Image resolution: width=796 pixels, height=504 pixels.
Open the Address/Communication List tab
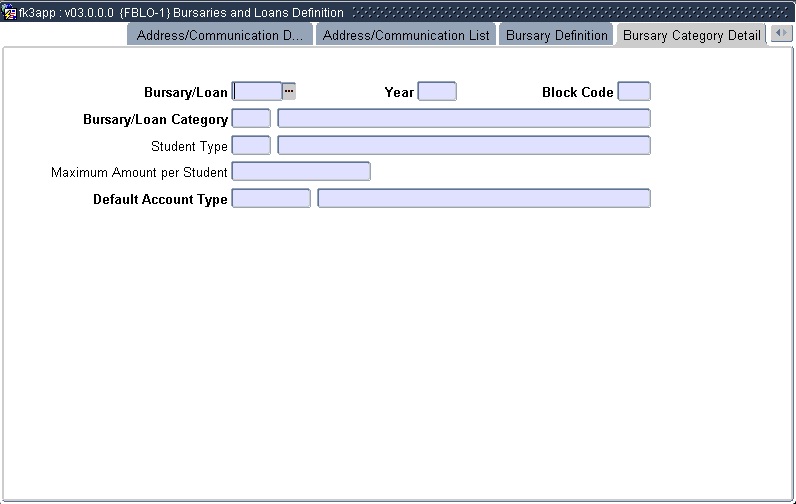point(406,35)
